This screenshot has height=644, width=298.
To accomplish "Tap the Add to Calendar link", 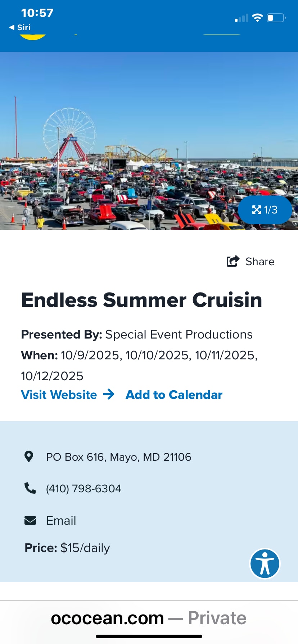I will coord(174,395).
